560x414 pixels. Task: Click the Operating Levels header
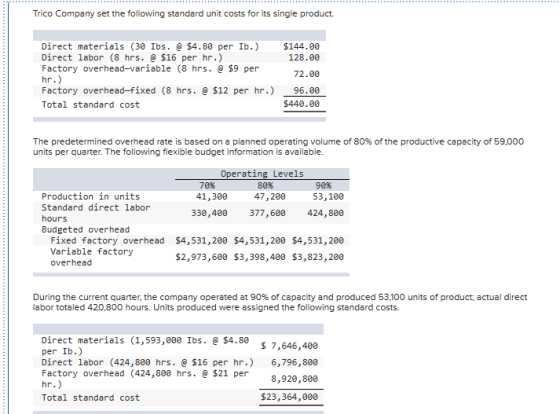[262, 174]
